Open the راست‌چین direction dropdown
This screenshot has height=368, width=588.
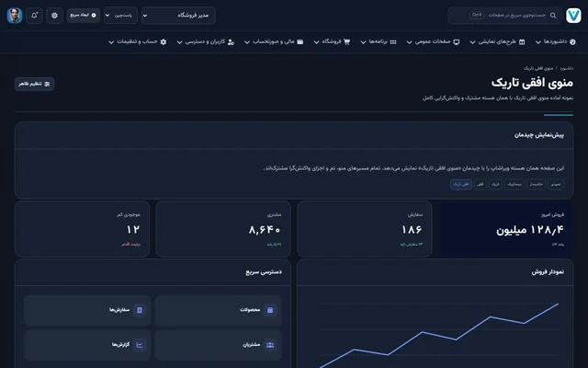120,16
